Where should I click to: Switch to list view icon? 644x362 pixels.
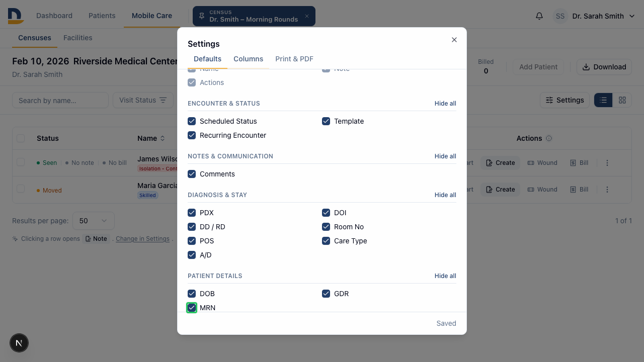(x=603, y=100)
